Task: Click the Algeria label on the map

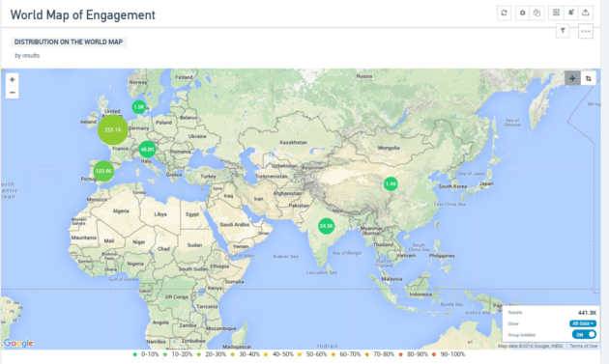Action: [121, 210]
